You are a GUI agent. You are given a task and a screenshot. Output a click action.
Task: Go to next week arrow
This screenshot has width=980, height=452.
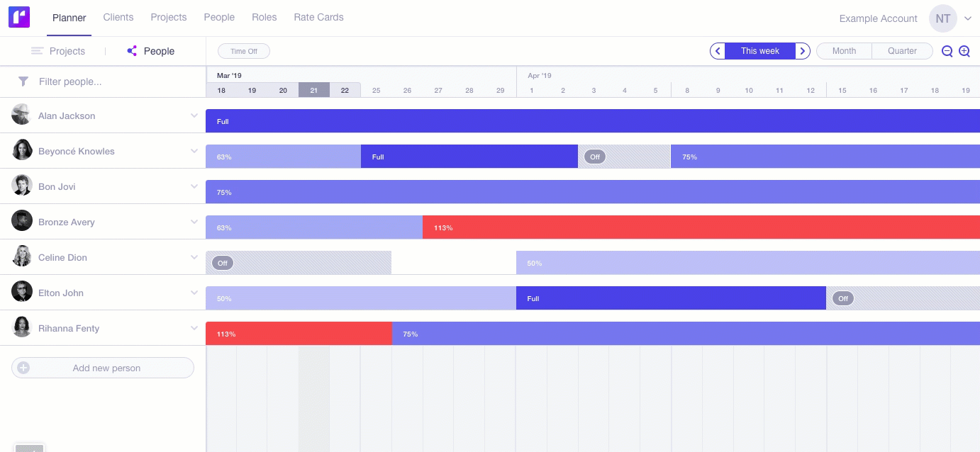coord(802,51)
